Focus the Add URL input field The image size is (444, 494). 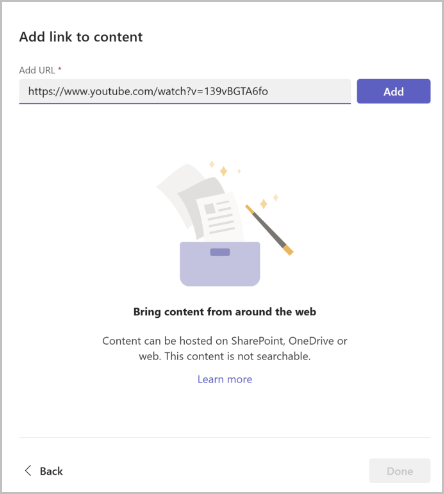(185, 91)
